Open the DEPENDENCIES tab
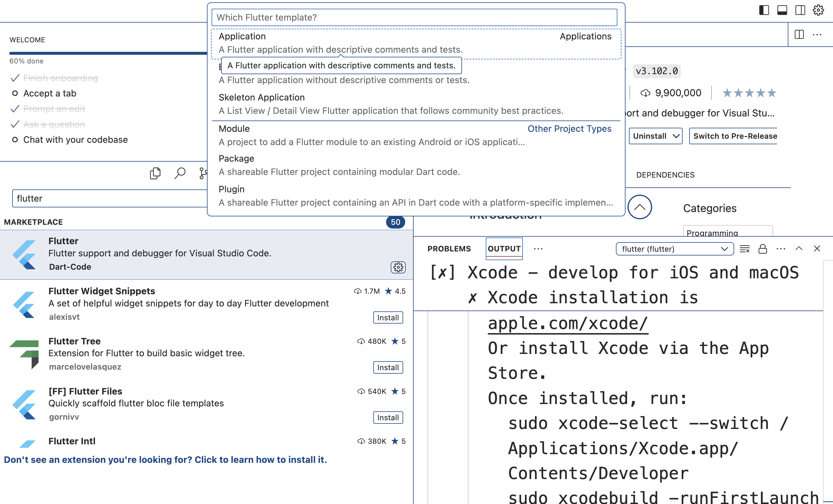This screenshot has height=504, width=833. click(665, 175)
